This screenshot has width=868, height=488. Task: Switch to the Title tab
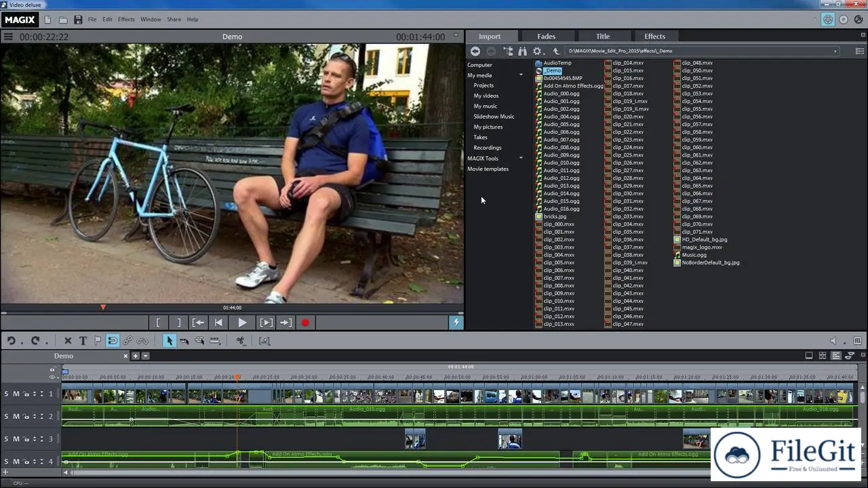pyautogui.click(x=603, y=37)
